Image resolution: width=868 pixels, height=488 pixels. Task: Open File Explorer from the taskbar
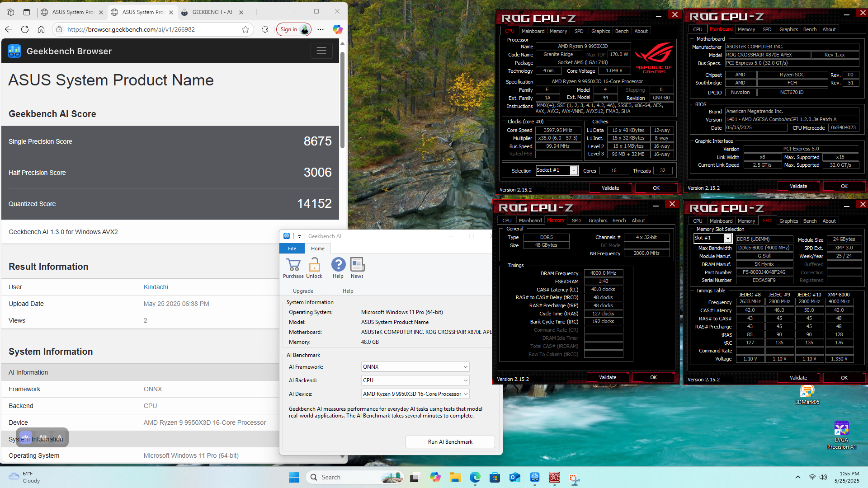455,477
